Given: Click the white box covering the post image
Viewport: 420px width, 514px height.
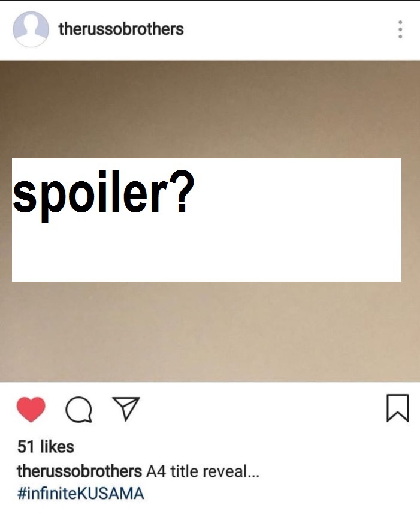Looking at the screenshot, I should (x=207, y=220).
